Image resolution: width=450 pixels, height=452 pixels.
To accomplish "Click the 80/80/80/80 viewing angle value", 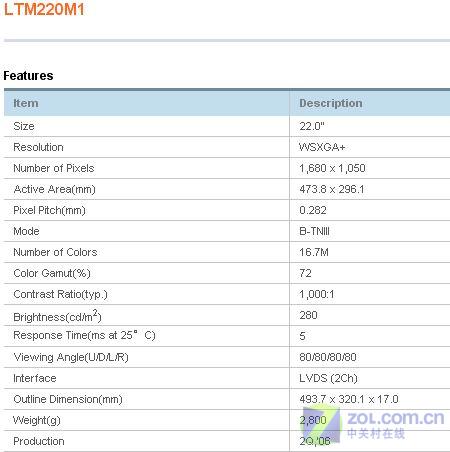I will tap(328, 357).
